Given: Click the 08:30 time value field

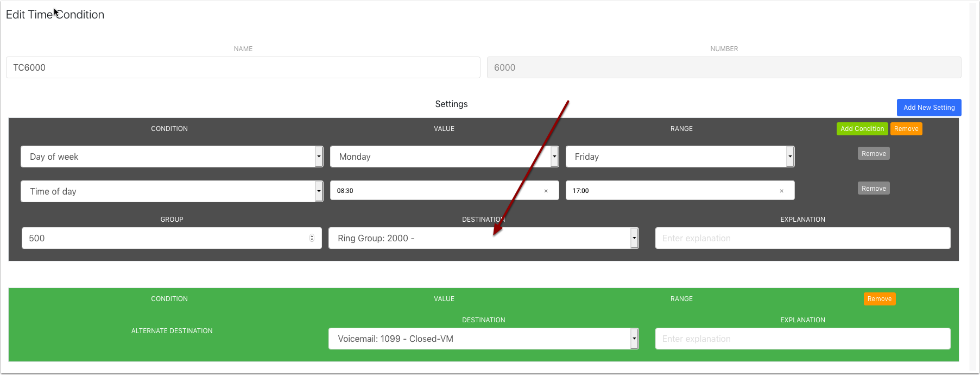Looking at the screenshot, I should click(434, 191).
